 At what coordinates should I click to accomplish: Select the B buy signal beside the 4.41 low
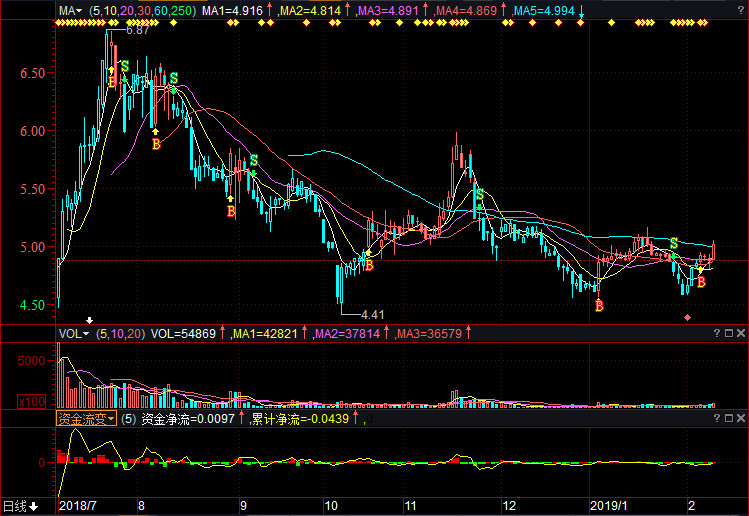[x=369, y=265]
